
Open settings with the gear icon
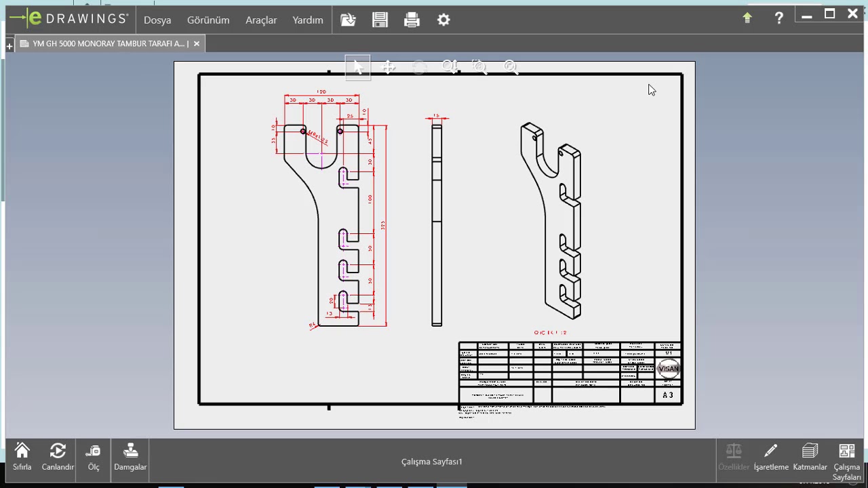(443, 20)
